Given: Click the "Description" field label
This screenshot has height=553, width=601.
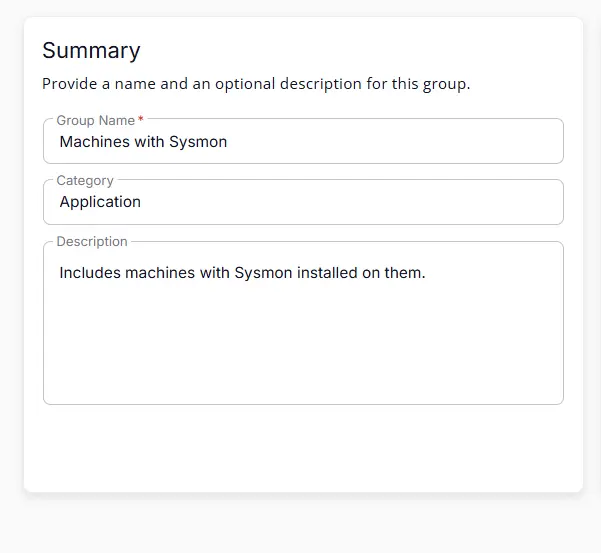Looking at the screenshot, I should 92,242.
